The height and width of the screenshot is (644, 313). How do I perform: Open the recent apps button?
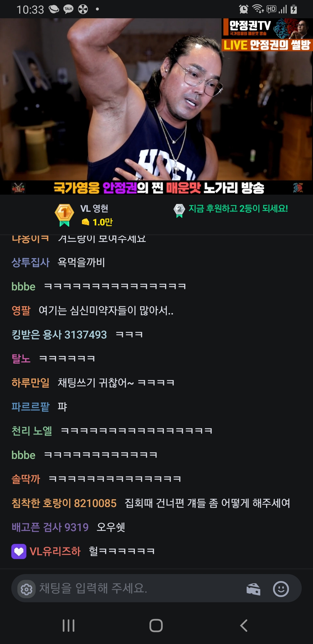69,625
